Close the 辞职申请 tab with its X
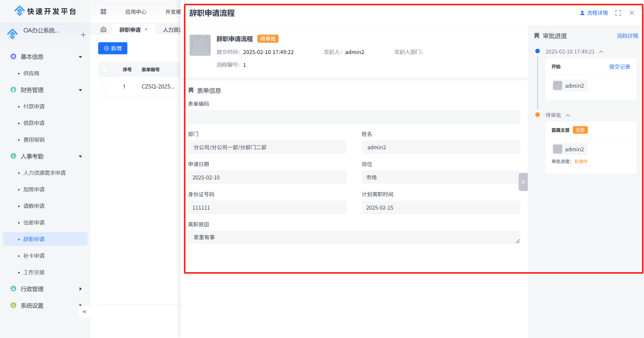The image size is (644, 338). pos(146,29)
